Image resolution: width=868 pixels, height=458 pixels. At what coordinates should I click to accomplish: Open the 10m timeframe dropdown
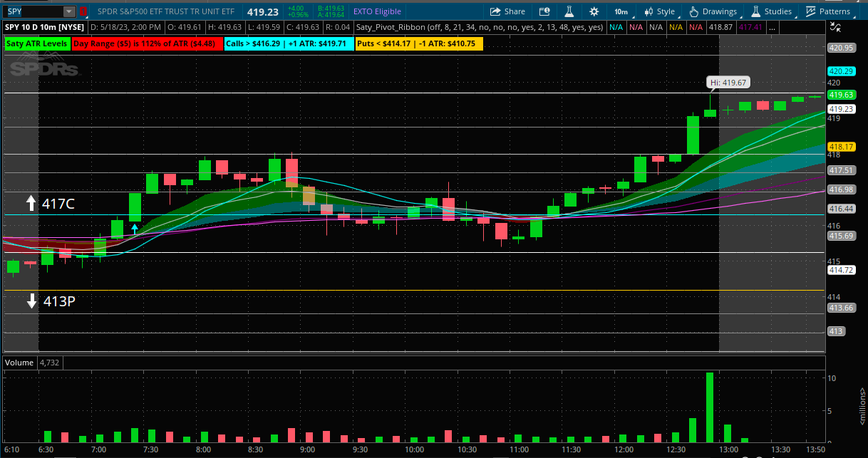coord(621,11)
